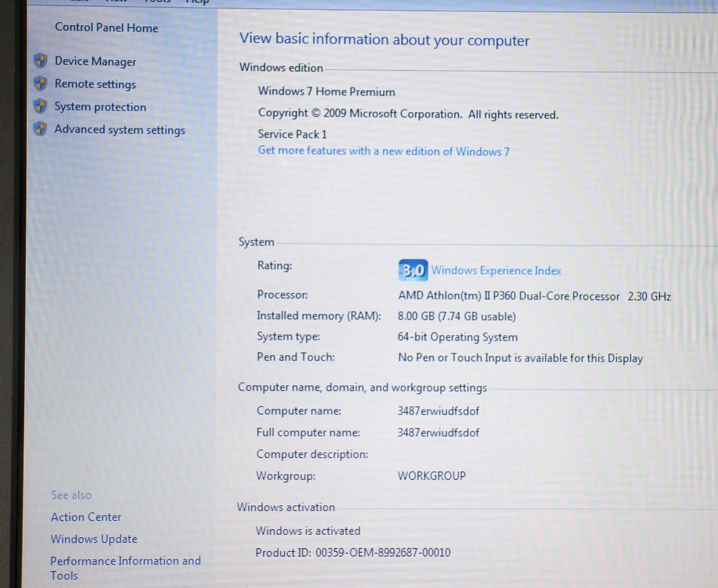Click the shield icon beside Remote settings
Viewport: 718px width, 588px height.
(x=40, y=83)
